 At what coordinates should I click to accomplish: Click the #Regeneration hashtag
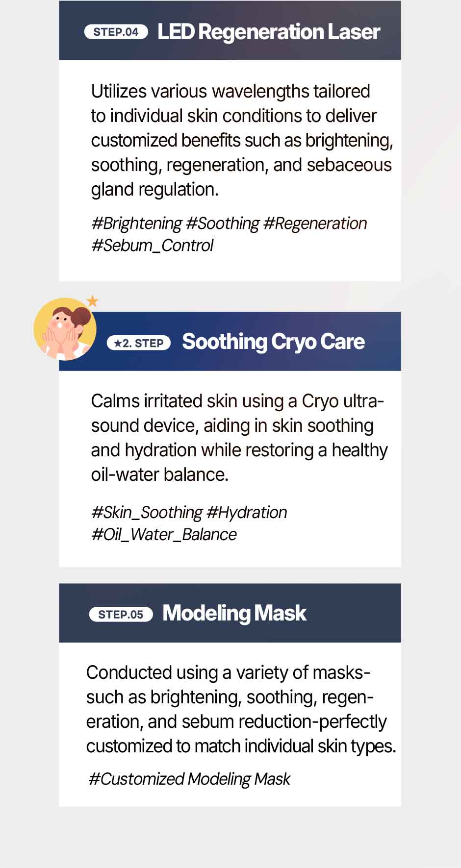(315, 223)
